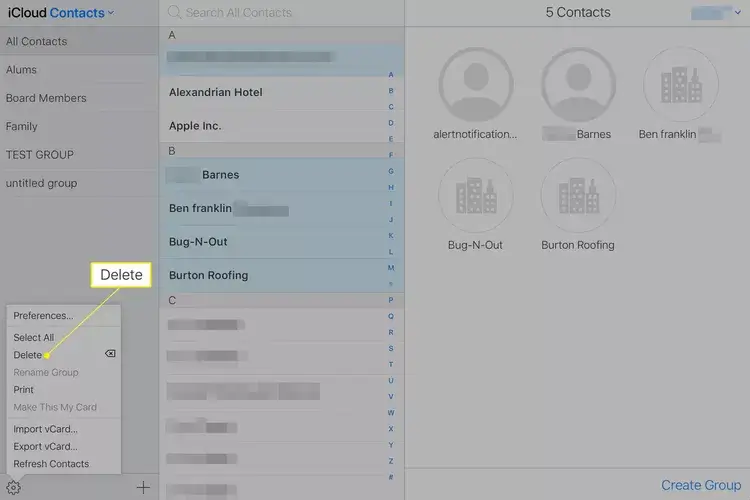This screenshot has height=500, width=750.
Task: Click the Ben franklin building avatar
Action: [681, 85]
